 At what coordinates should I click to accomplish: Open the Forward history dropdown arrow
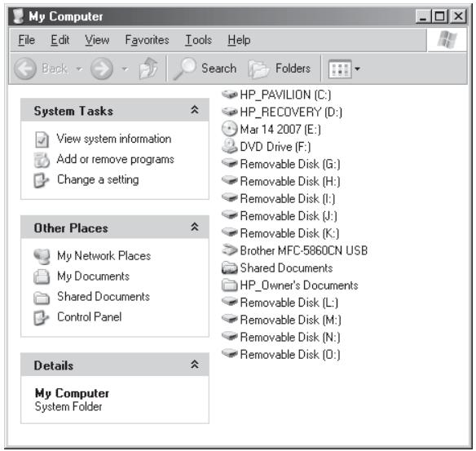(125, 69)
